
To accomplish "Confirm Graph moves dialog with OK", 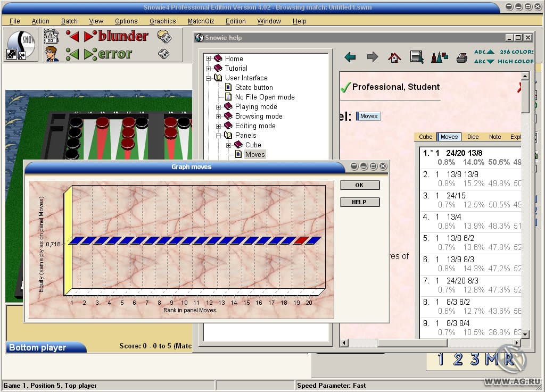I will [359, 185].
